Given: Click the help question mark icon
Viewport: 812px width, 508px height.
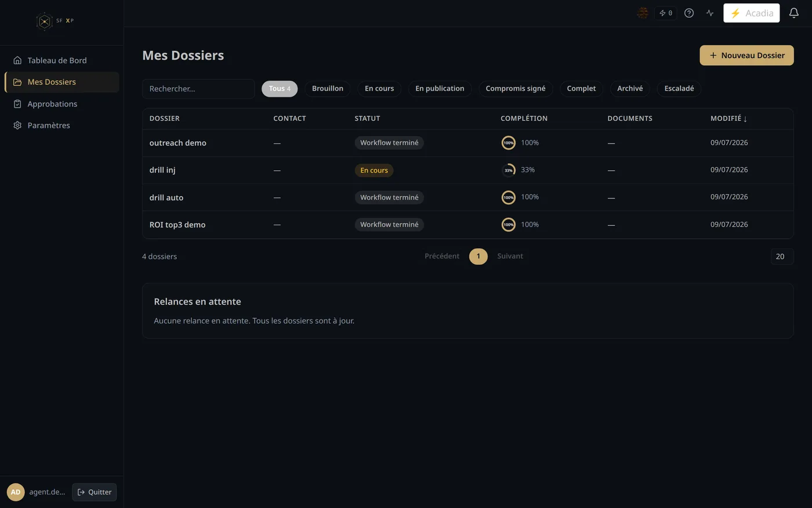Looking at the screenshot, I should (x=689, y=13).
